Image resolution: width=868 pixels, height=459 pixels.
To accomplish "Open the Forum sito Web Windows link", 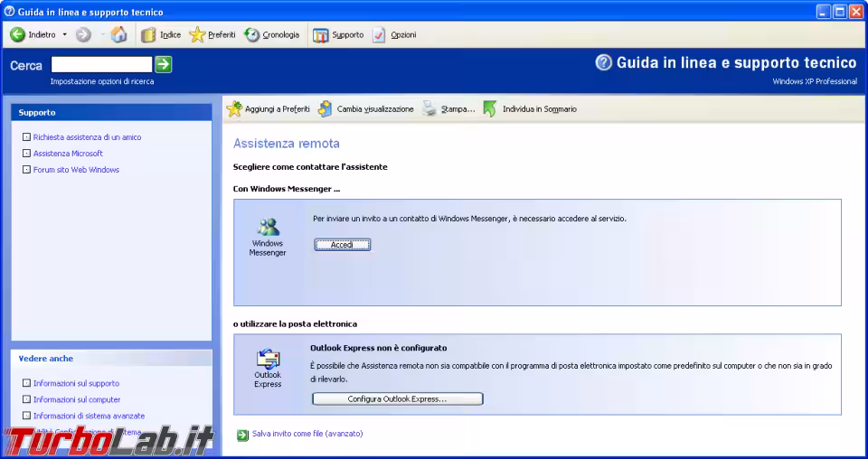I will click(76, 170).
